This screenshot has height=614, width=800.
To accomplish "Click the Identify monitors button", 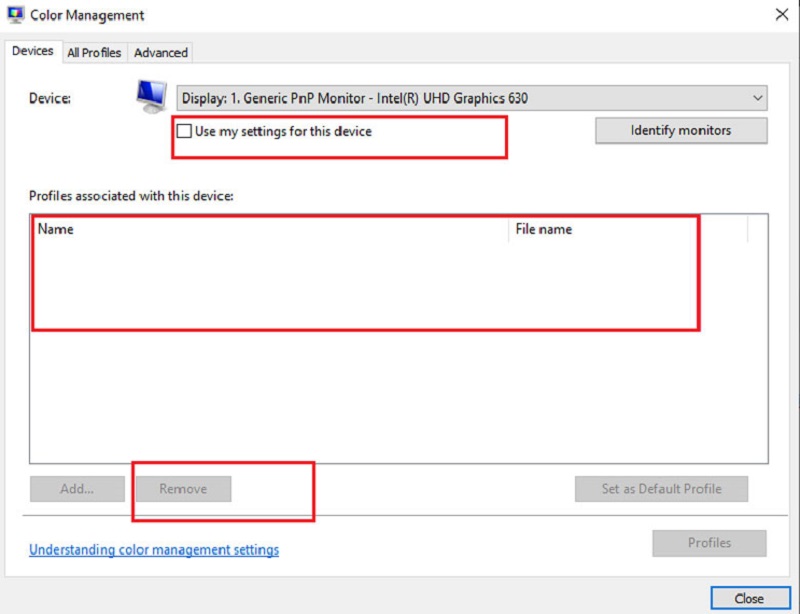I will click(680, 130).
